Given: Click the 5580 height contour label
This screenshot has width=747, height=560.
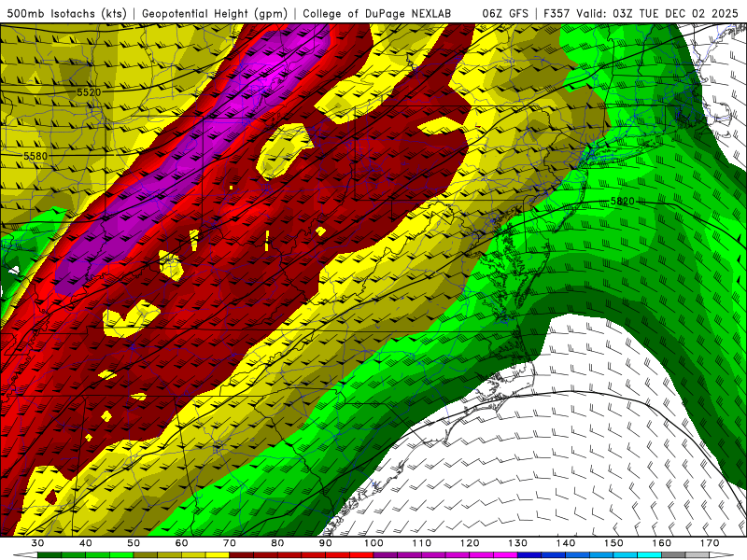Looking at the screenshot, I should pos(35,156).
